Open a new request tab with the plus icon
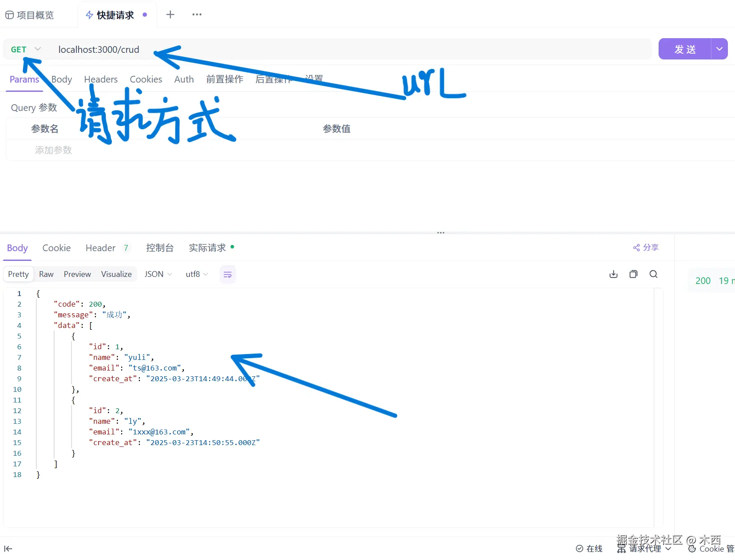This screenshot has width=735, height=560. pos(171,15)
